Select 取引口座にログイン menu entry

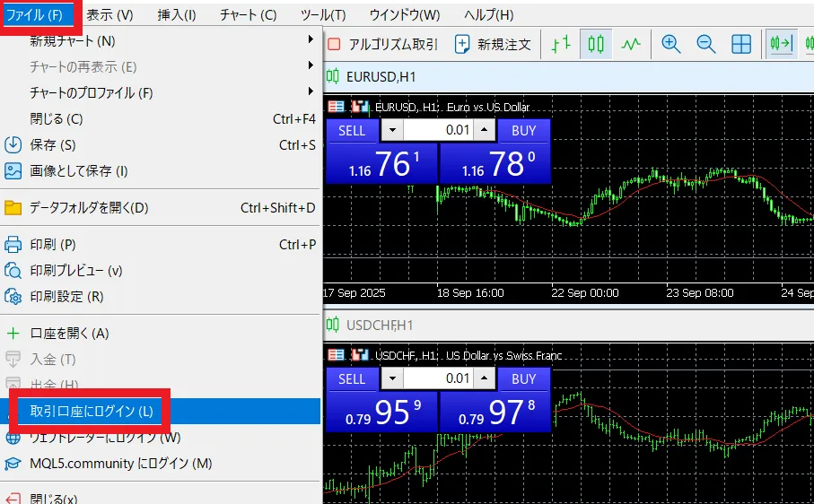92,412
